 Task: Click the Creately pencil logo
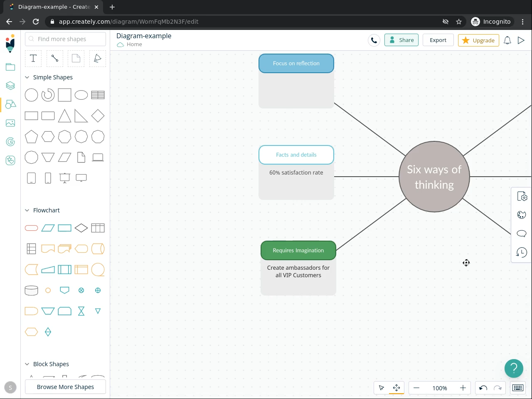click(10, 43)
